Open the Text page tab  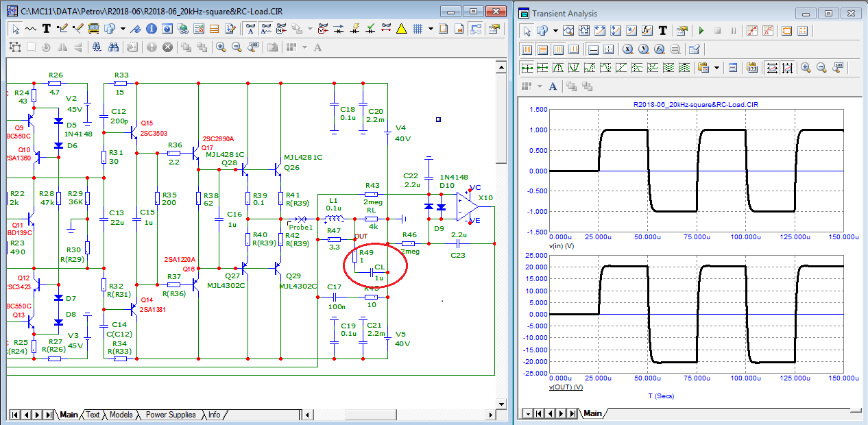pos(93,415)
